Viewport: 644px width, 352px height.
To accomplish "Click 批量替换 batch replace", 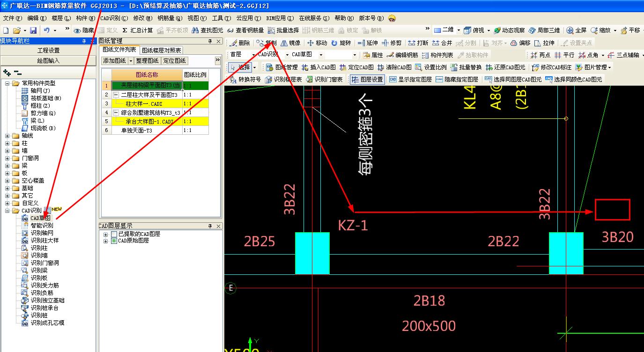I will click(466, 67).
